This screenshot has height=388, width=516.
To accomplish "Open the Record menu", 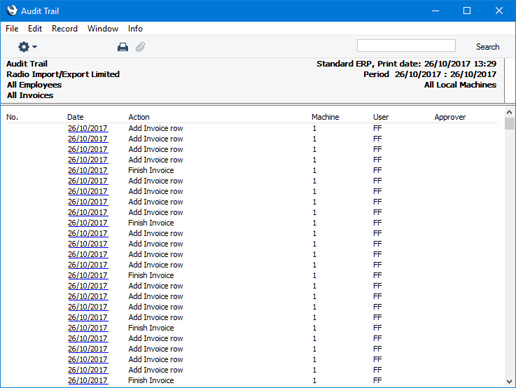I will [64, 29].
